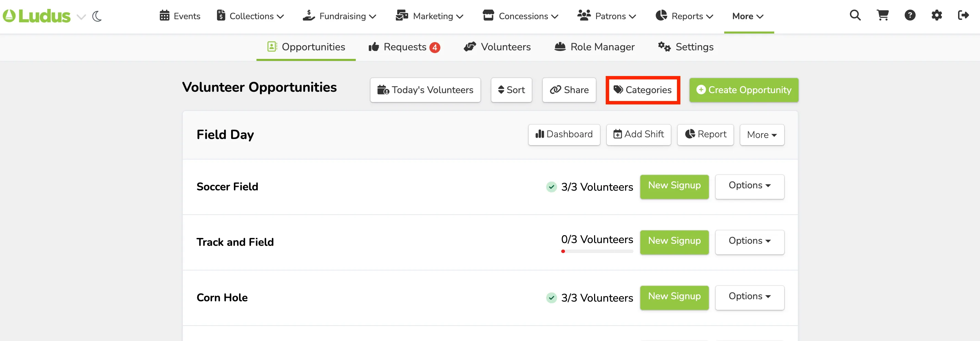Image resolution: width=980 pixels, height=341 pixels.
Task: Expand the chevron next to Ludus logo
Action: (x=81, y=17)
